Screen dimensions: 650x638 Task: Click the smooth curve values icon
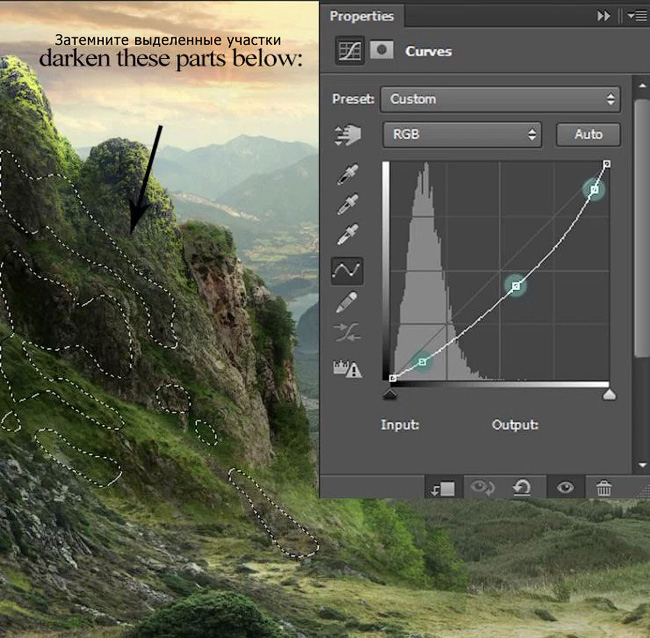tap(347, 332)
